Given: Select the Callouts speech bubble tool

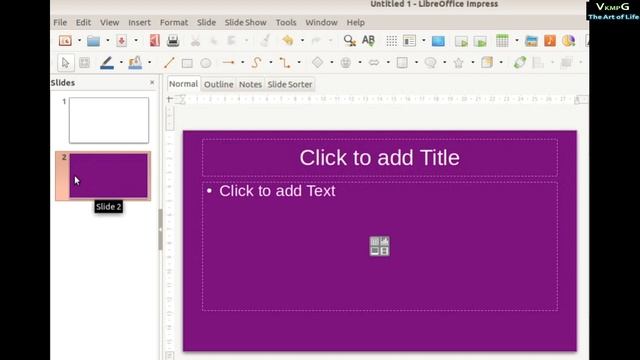Looking at the screenshot, I should click(430, 62).
